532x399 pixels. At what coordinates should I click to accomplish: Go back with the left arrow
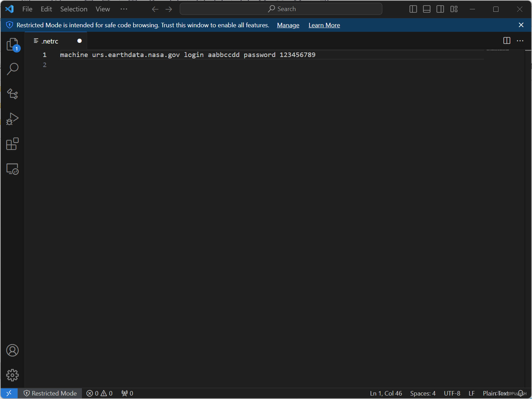point(155,9)
